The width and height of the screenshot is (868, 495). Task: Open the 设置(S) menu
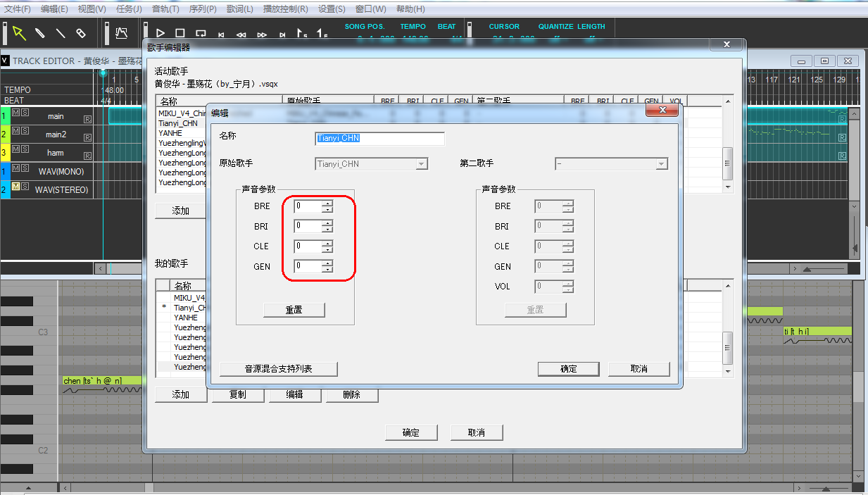click(x=332, y=9)
